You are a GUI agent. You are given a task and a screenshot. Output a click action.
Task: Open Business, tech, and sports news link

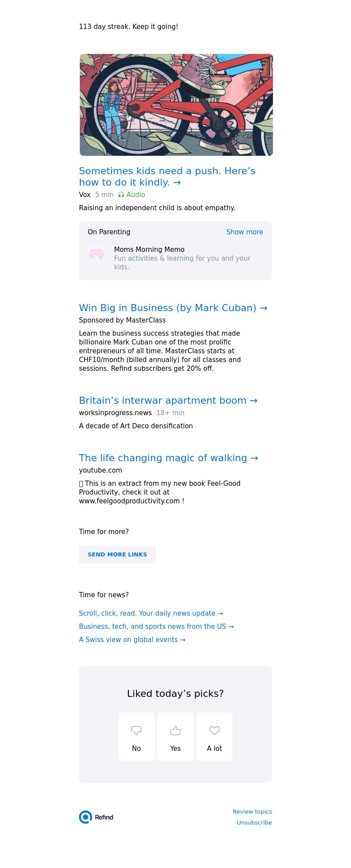(156, 627)
